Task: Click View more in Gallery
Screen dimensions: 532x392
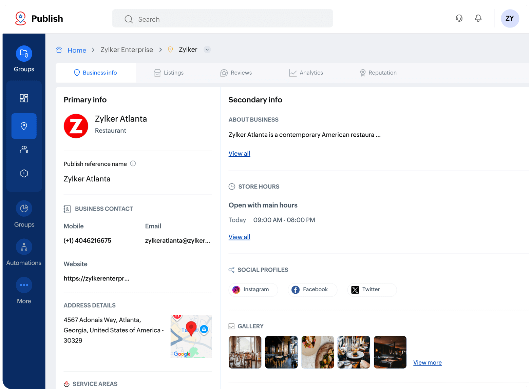Action: point(427,363)
